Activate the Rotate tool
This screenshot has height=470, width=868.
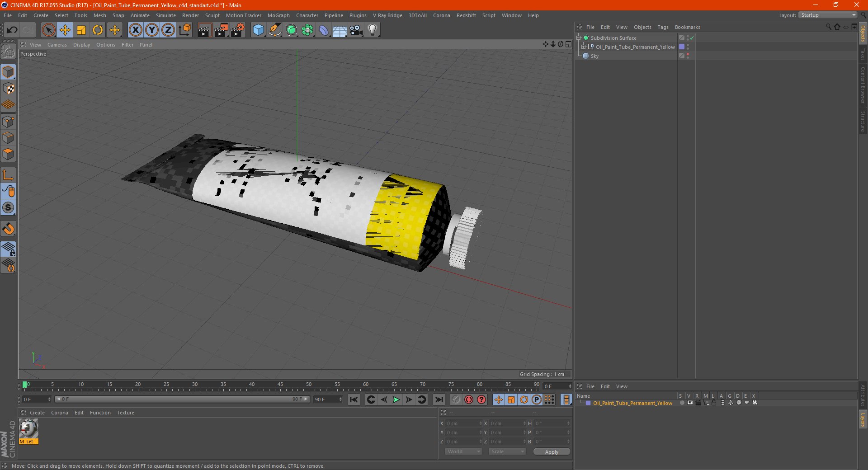click(x=98, y=30)
